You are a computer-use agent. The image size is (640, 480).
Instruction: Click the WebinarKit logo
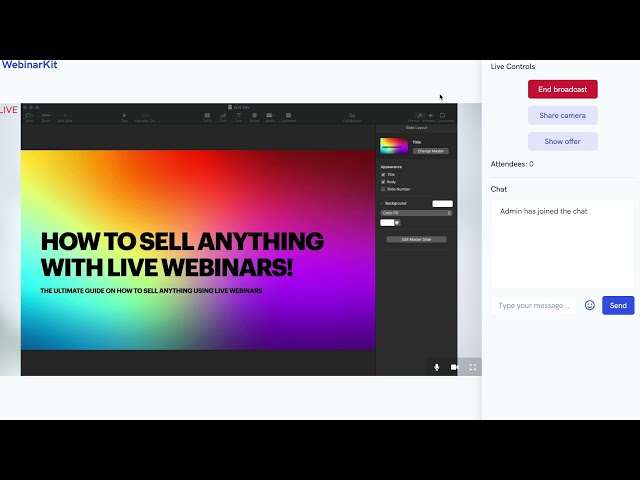(x=29, y=64)
